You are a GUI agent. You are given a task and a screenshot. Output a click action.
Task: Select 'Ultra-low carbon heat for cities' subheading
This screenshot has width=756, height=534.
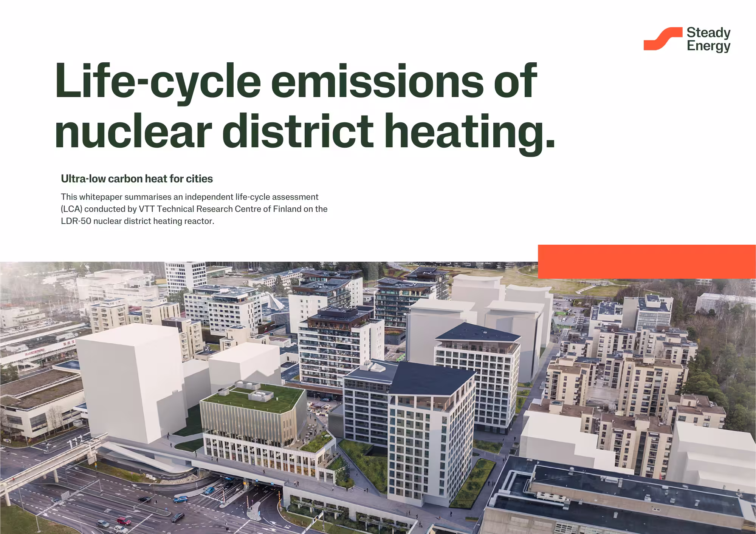pyautogui.click(x=137, y=179)
